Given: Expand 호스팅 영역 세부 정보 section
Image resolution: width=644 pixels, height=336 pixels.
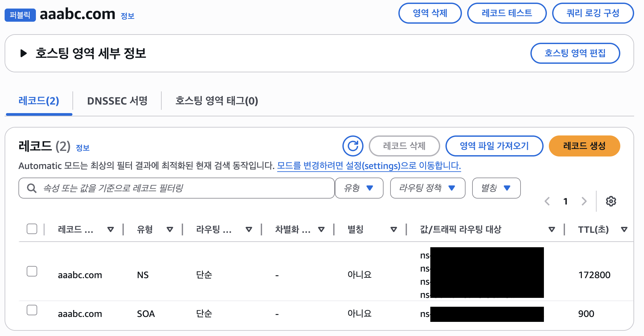Looking at the screenshot, I should tap(24, 53).
